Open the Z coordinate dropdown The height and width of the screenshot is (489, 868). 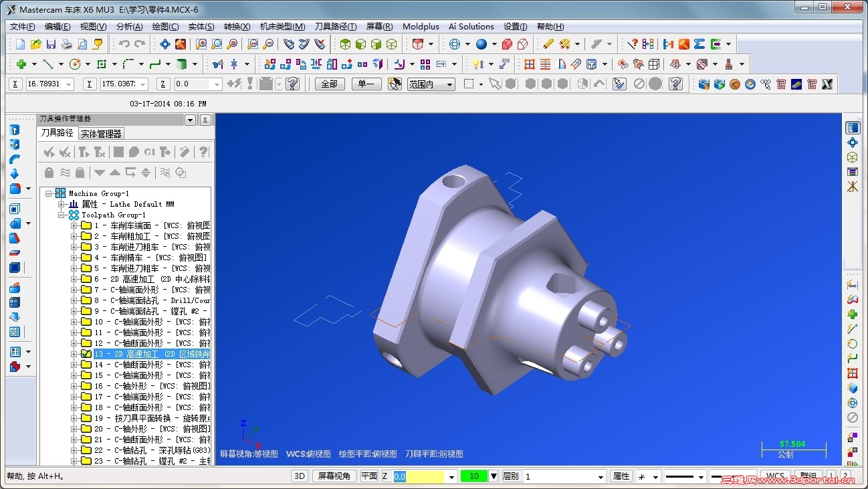pyautogui.click(x=217, y=84)
